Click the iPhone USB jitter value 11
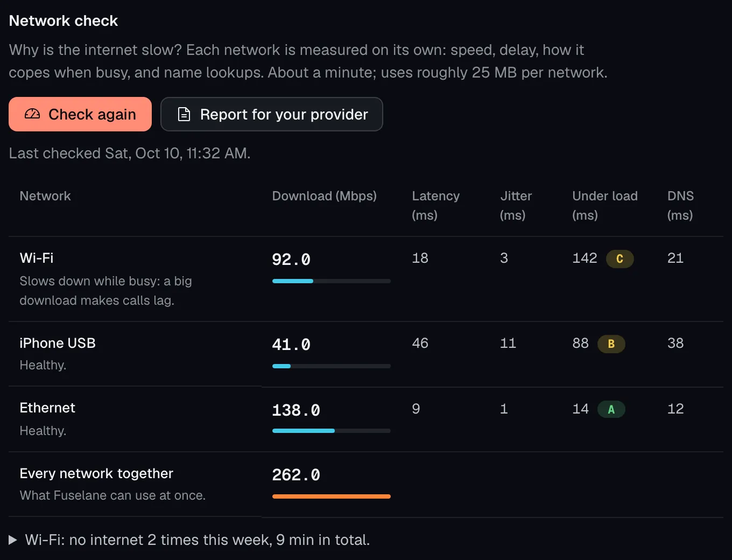 pos(508,343)
